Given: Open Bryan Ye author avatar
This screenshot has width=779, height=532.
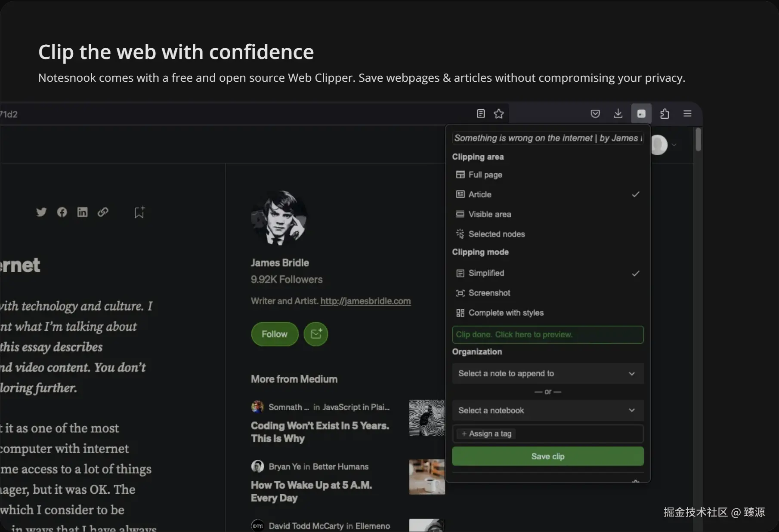Looking at the screenshot, I should (x=257, y=466).
